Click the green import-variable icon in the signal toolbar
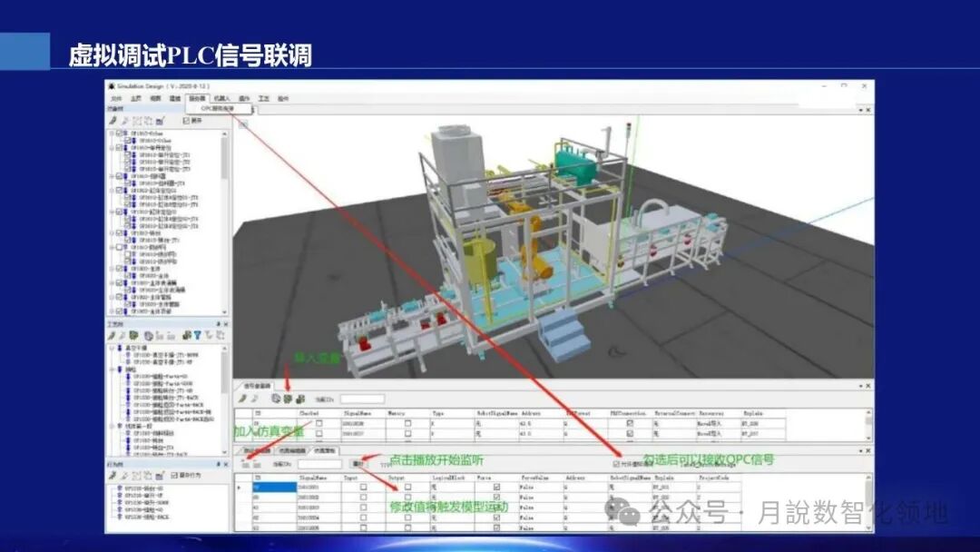 click(288, 399)
